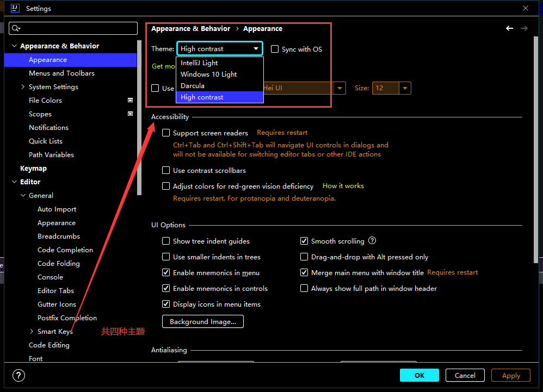The image size is (543, 392).
Task: Click inside the settings search field
Action: click(73, 28)
